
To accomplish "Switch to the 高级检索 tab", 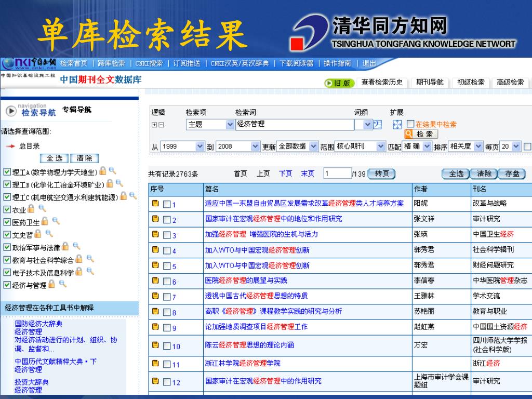I will (510, 82).
